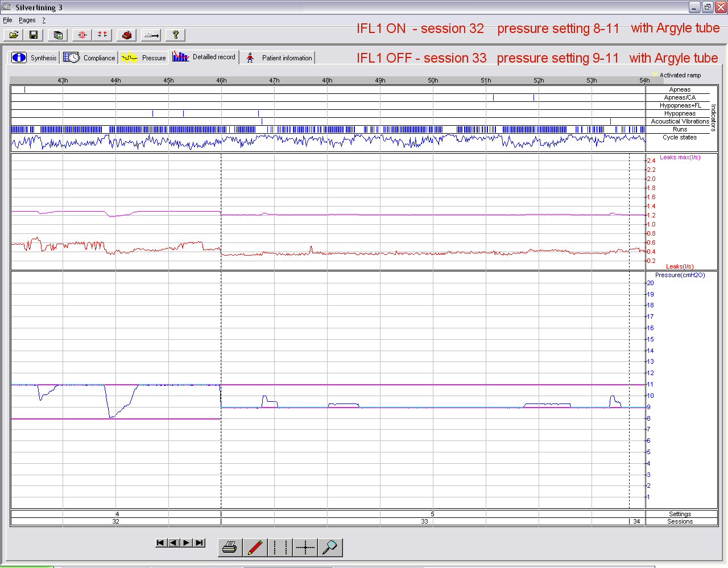Jump to first record with skip-back button
Image resolution: width=728 pixels, height=568 pixels.
click(161, 543)
